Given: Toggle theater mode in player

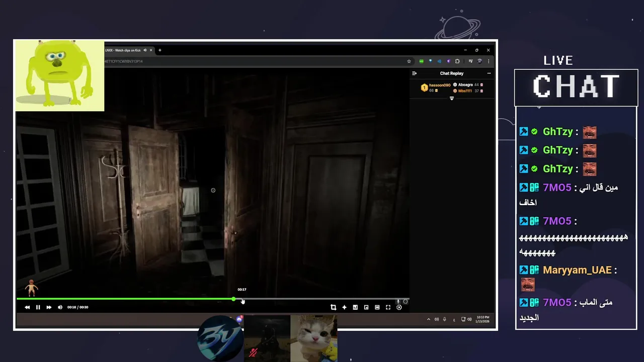Looking at the screenshot, I should 377,307.
